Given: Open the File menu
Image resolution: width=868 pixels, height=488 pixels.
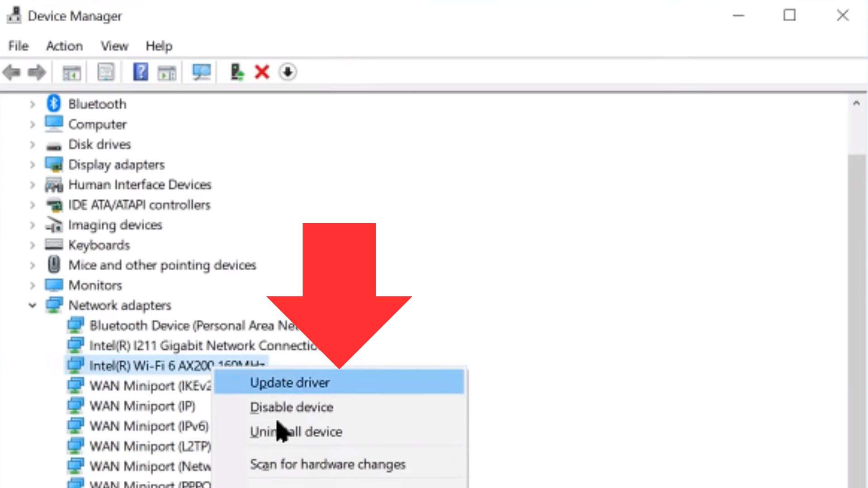Looking at the screenshot, I should tap(19, 46).
